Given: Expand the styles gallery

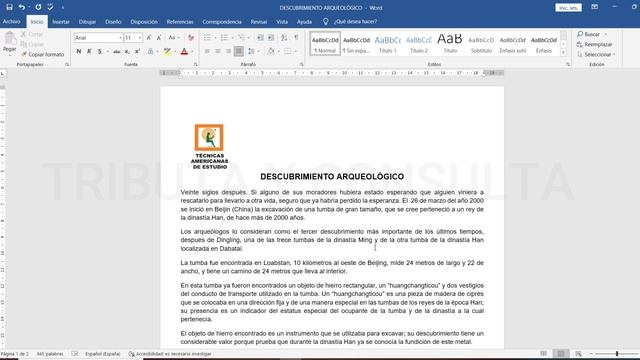Looking at the screenshot, I should (x=563, y=52).
